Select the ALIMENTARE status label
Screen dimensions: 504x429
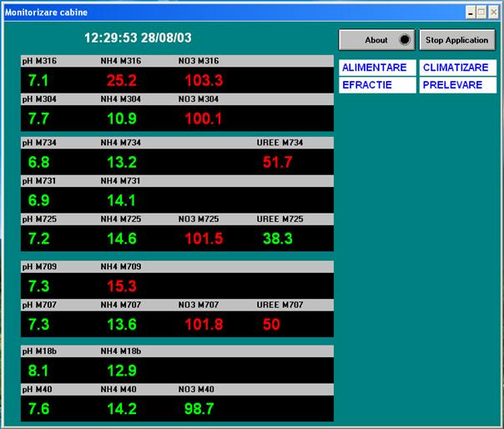tap(376, 67)
